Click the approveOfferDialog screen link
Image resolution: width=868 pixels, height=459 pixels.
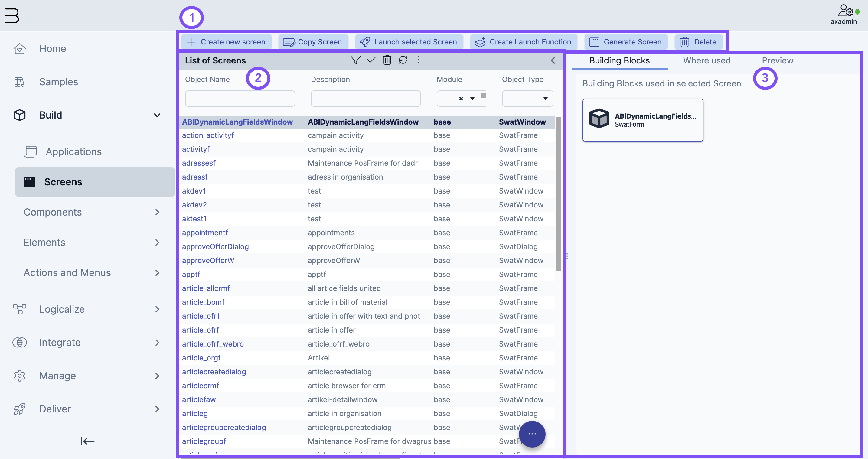point(215,246)
